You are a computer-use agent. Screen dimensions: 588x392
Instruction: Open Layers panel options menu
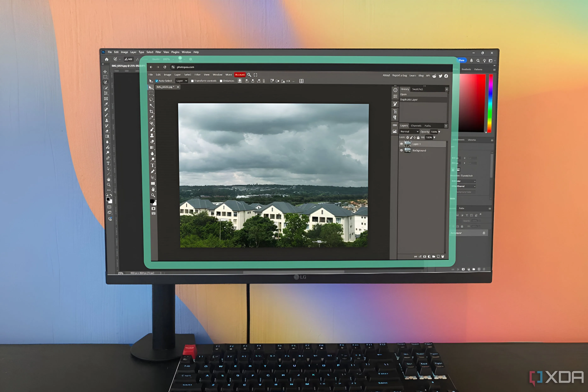click(446, 126)
